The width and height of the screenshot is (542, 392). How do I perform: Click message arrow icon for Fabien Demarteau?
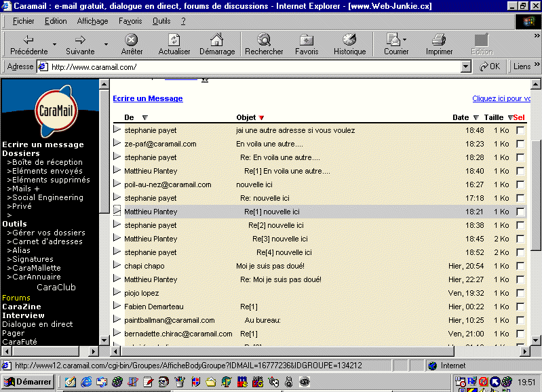[x=117, y=306]
